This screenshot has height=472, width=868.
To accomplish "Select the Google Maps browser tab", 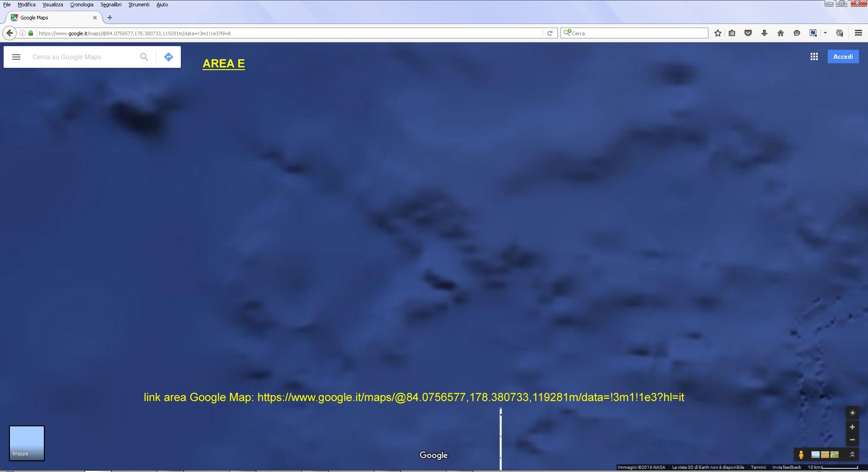I will tap(53, 18).
